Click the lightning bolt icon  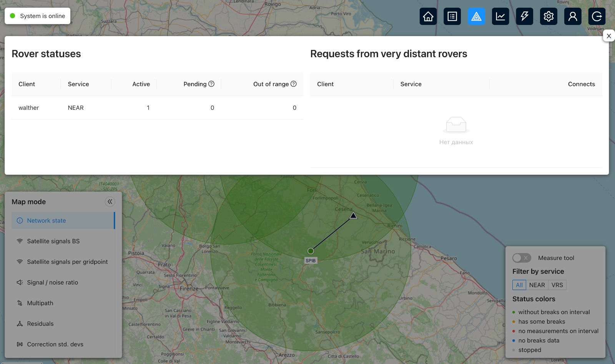tap(524, 16)
